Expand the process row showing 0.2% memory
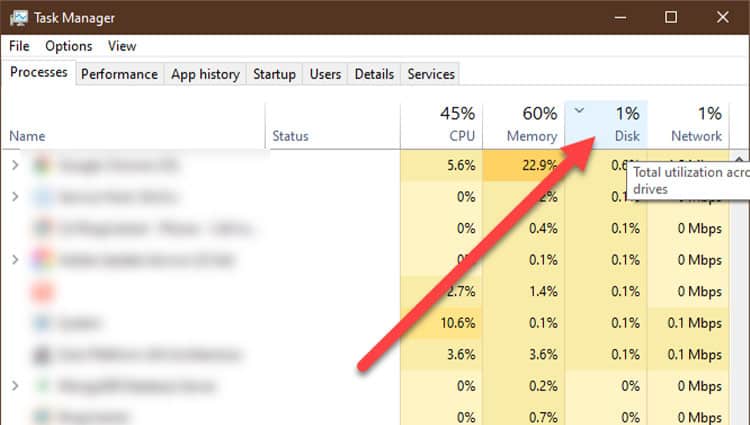The height and width of the screenshot is (425, 750). click(15, 386)
